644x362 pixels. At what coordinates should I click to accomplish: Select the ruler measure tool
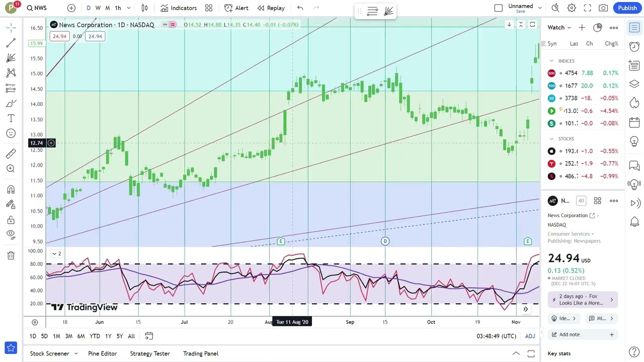pyautogui.click(x=11, y=153)
